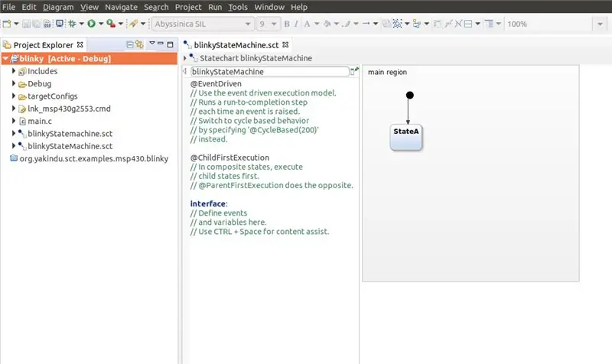Open the font size combo box showing 9
Screen dimensions: 612x364
268,24
